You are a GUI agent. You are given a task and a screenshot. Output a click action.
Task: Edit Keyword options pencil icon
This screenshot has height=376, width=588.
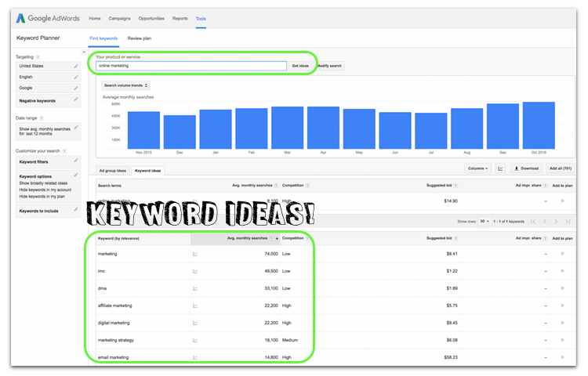point(76,175)
